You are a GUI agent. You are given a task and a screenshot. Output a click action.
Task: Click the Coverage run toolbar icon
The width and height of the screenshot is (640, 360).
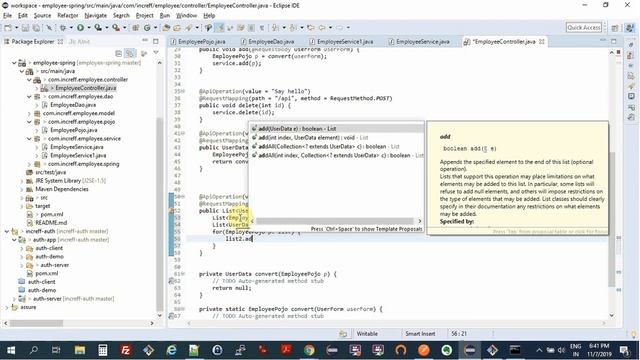pyautogui.click(x=98, y=28)
